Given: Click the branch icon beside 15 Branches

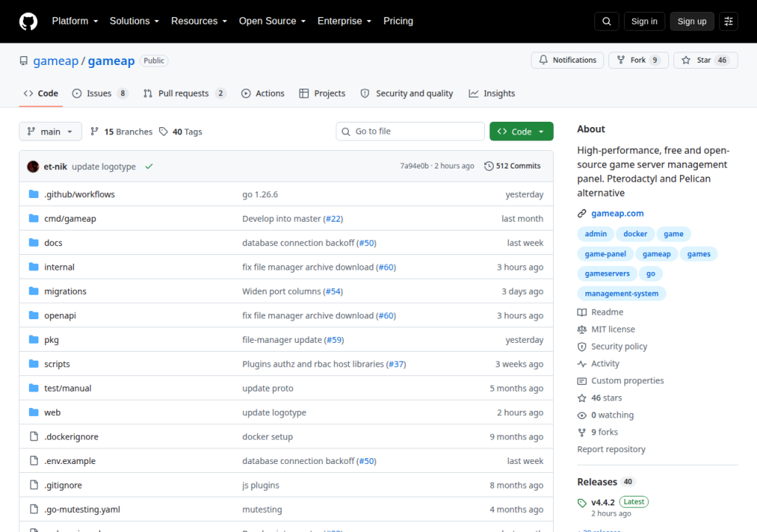Looking at the screenshot, I should pyautogui.click(x=95, y=132).
